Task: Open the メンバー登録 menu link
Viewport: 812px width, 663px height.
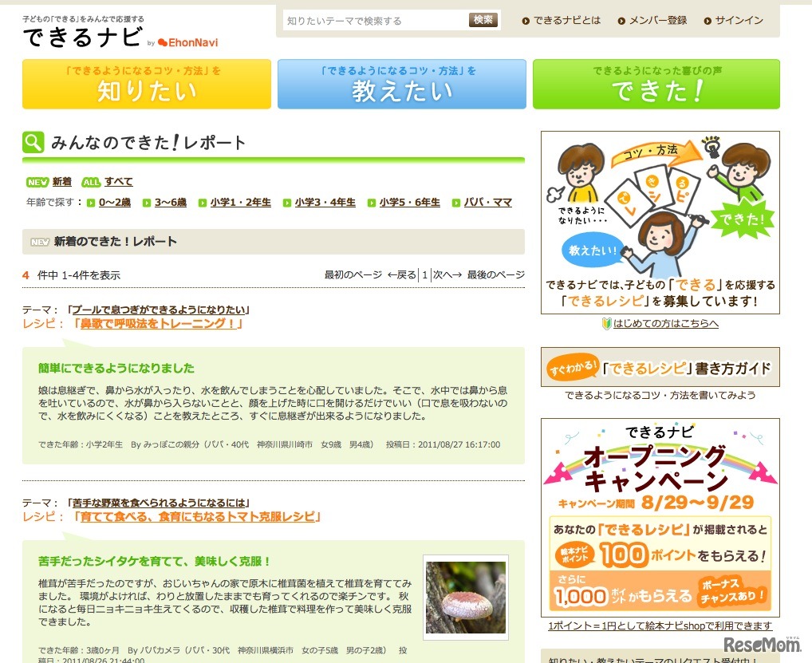Action: point(658,21)
